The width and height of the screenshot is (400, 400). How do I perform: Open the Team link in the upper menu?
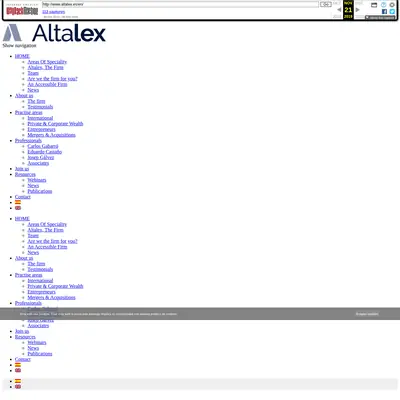[33, 73]
